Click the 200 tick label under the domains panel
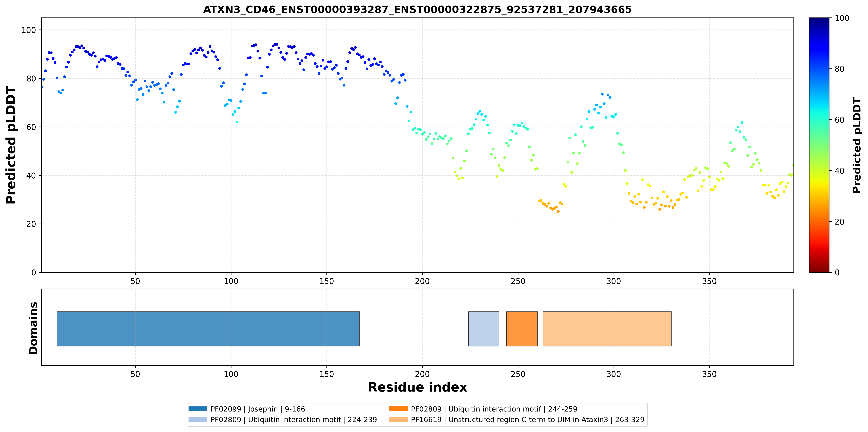The height and width of the screenshot is (432, 868). [x=422, y=374]
